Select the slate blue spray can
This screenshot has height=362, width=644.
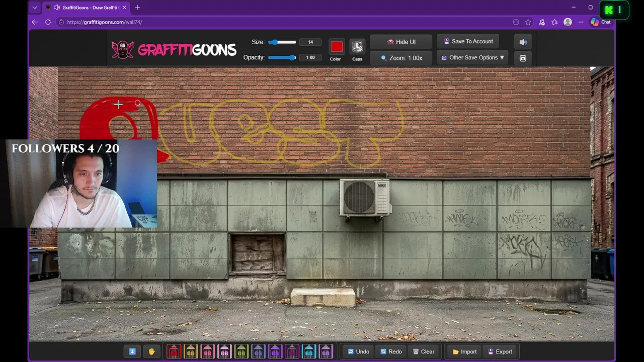pos(258,351)
